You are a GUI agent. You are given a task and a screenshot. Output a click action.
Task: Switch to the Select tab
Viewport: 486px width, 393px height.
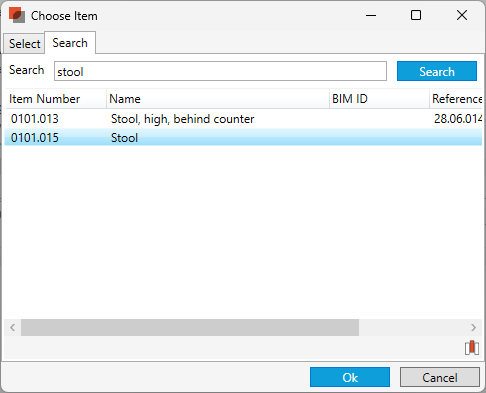point(24,43)
